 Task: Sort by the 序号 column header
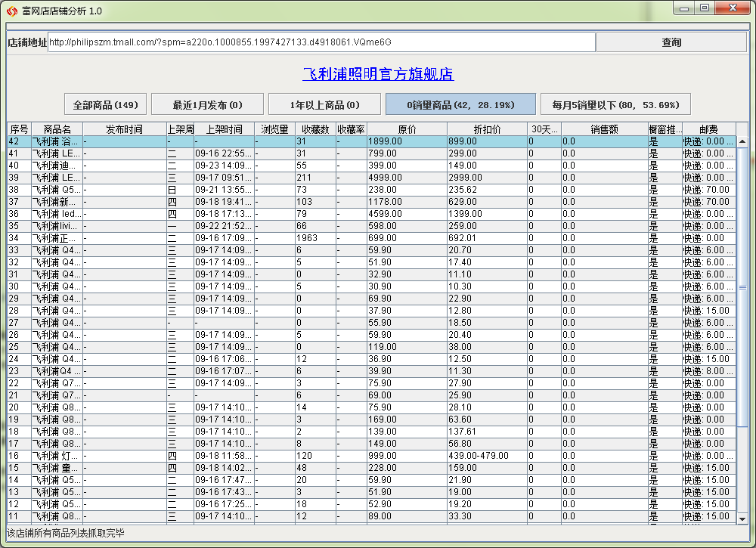pos(19,129)
